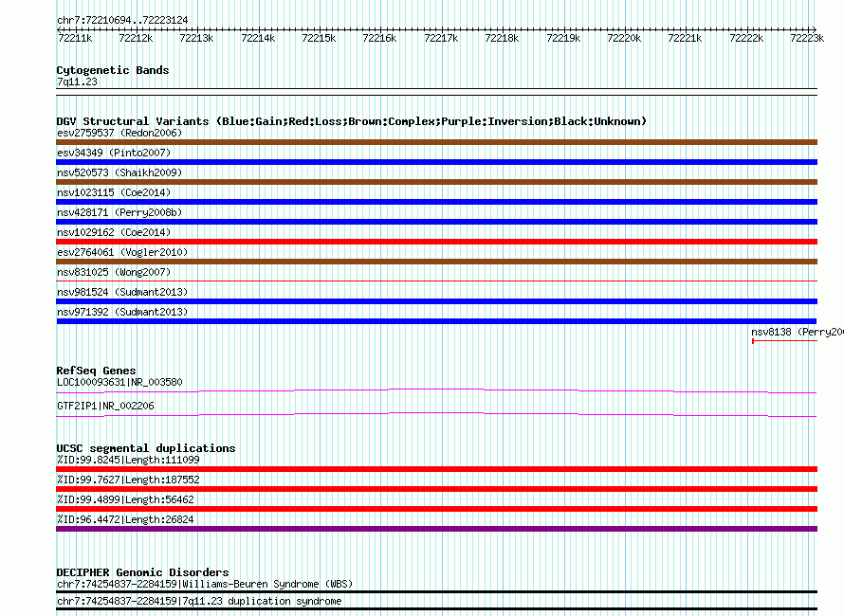Click the 72216k ruler tick
844x616 pixels.
(x=379, y=38)
